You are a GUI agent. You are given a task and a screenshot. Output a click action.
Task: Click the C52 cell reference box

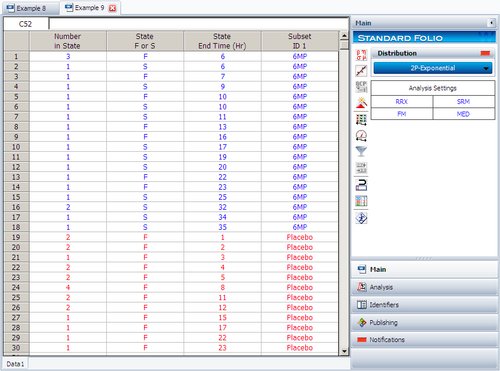pos(26,24)
